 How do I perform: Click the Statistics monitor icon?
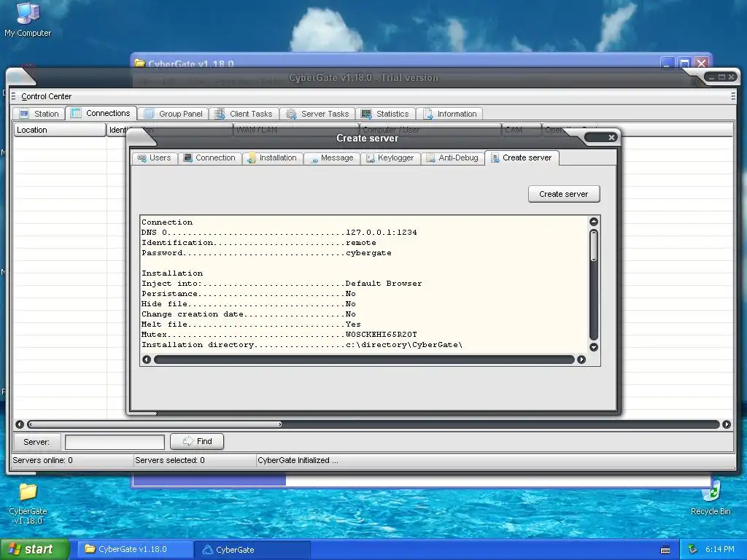coord(366,114)
